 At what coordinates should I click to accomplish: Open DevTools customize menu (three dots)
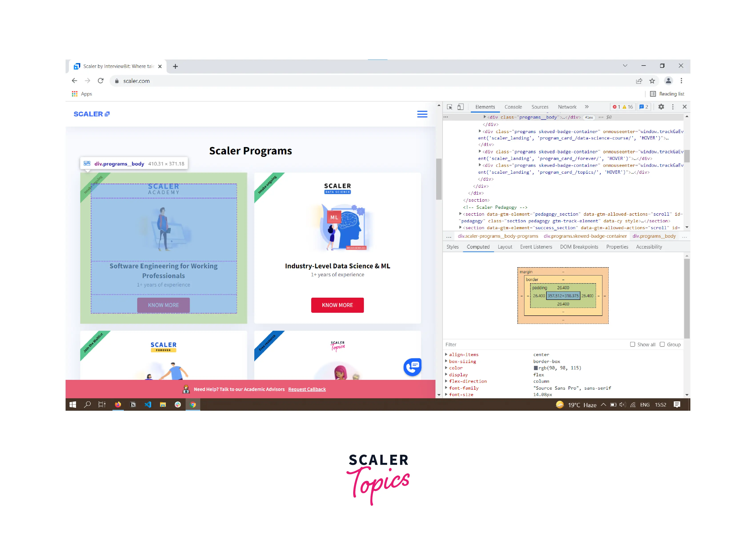[673, 107]
